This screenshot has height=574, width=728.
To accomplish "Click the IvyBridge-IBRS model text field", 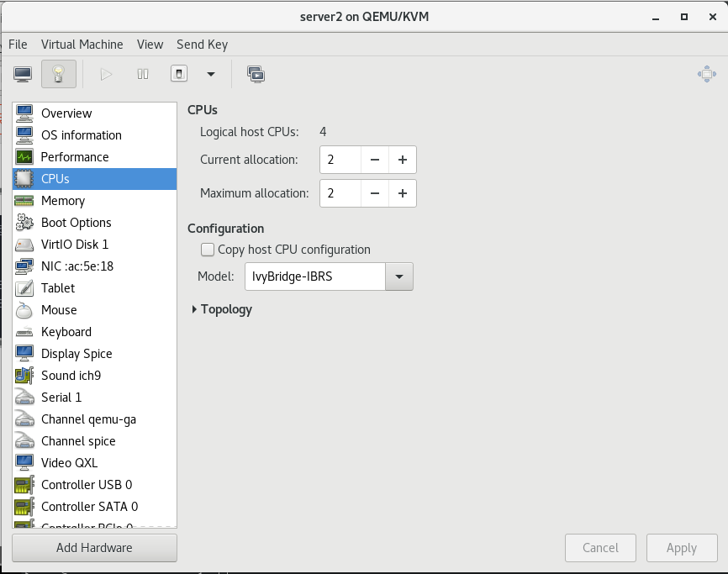I will click(x=315, y=276).
